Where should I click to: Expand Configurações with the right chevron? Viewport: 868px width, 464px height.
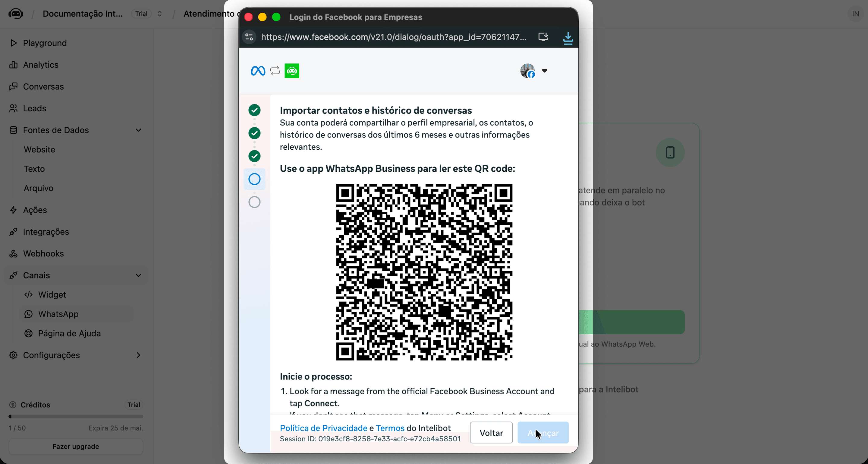coord(138,355)
